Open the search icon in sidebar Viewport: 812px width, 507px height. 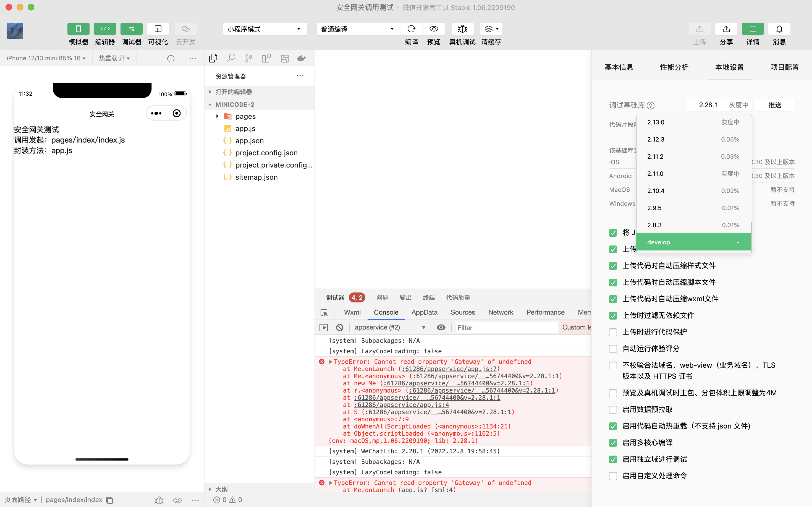point(231,58)
